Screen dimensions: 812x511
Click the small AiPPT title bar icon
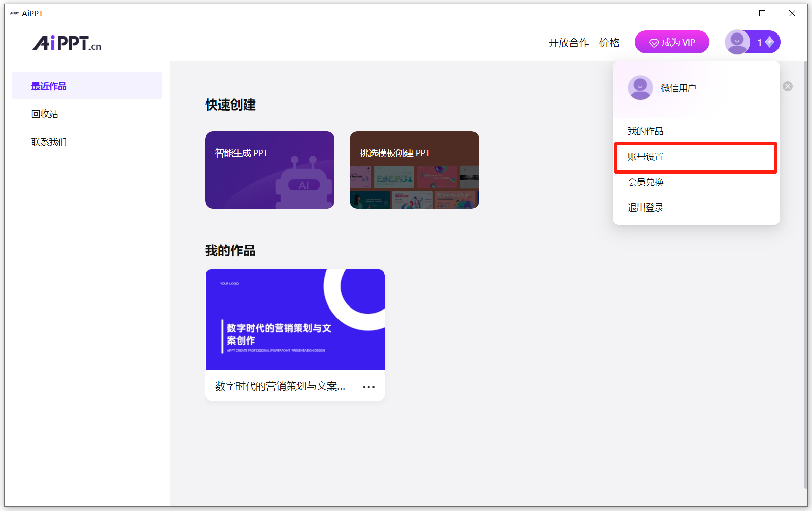pos(14,13)
